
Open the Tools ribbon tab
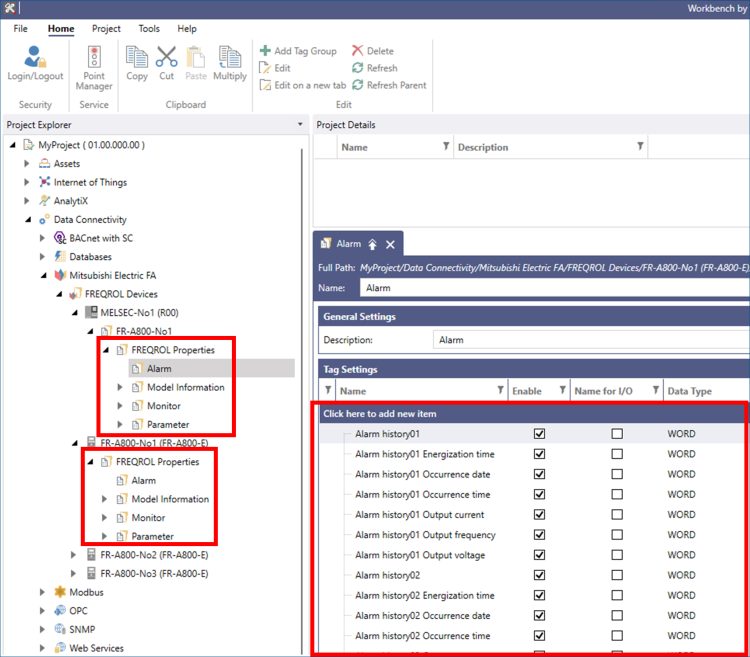[149, 29]
